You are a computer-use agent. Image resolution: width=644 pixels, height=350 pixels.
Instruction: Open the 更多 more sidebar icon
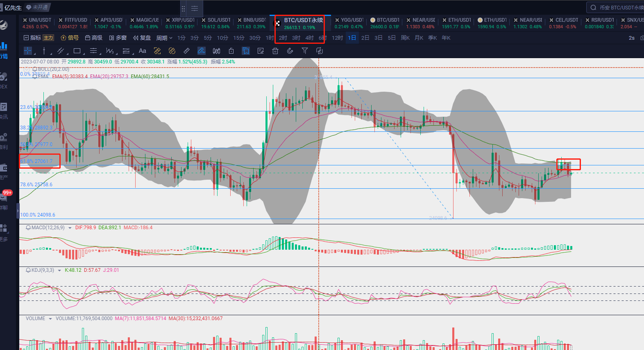point(4,232)
